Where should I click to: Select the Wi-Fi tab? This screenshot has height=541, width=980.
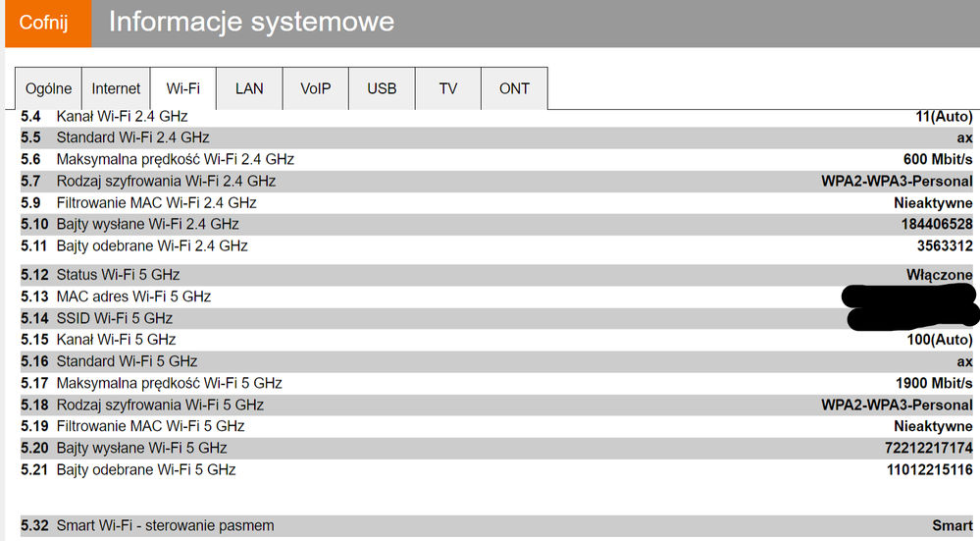(x=182, y=88)
